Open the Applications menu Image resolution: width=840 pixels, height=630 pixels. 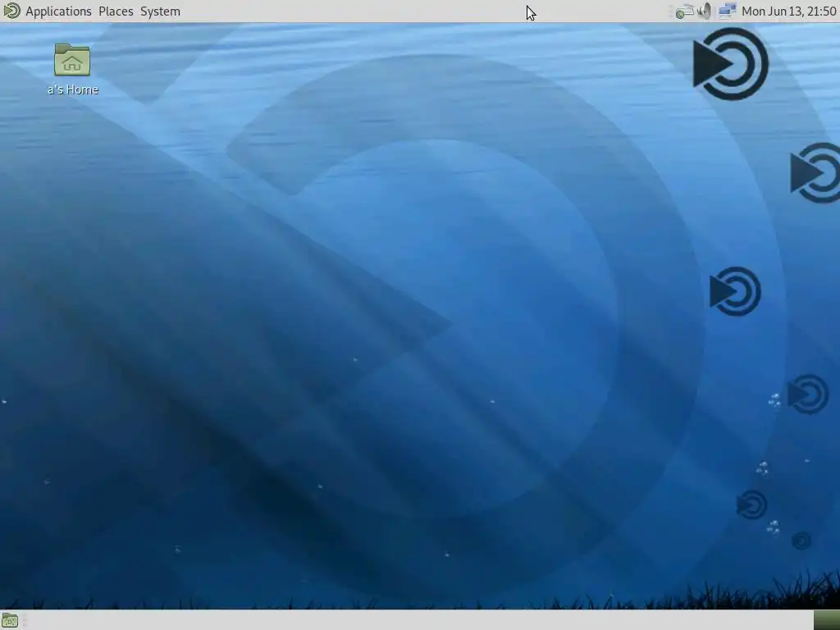58,11
